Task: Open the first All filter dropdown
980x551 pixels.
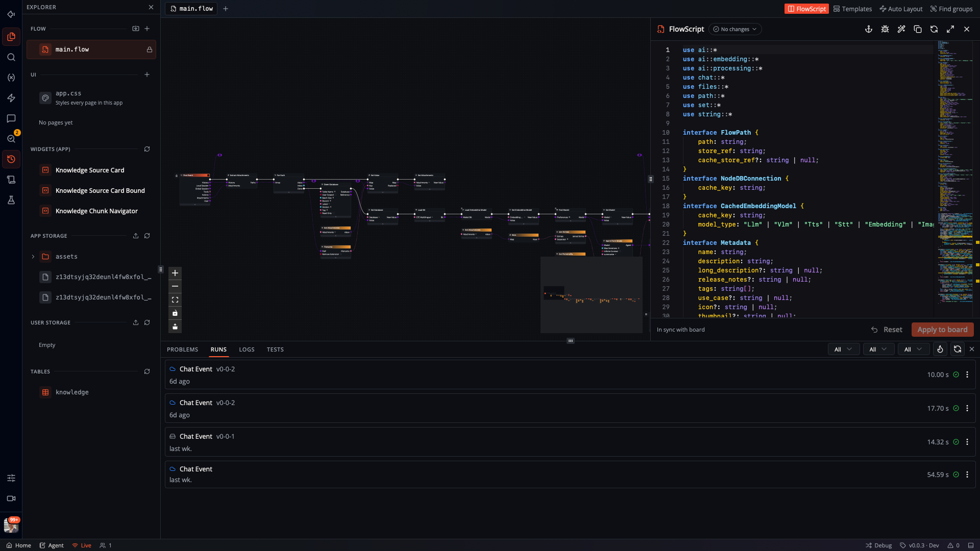Action: point(843,349)
